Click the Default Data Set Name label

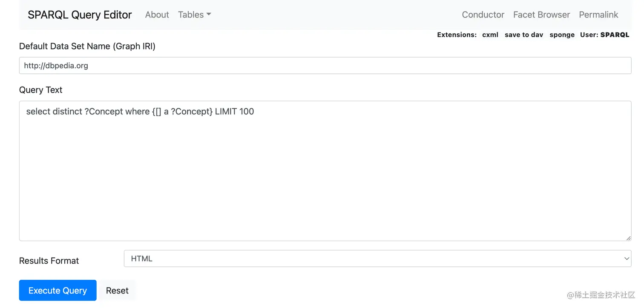[87, 46]
